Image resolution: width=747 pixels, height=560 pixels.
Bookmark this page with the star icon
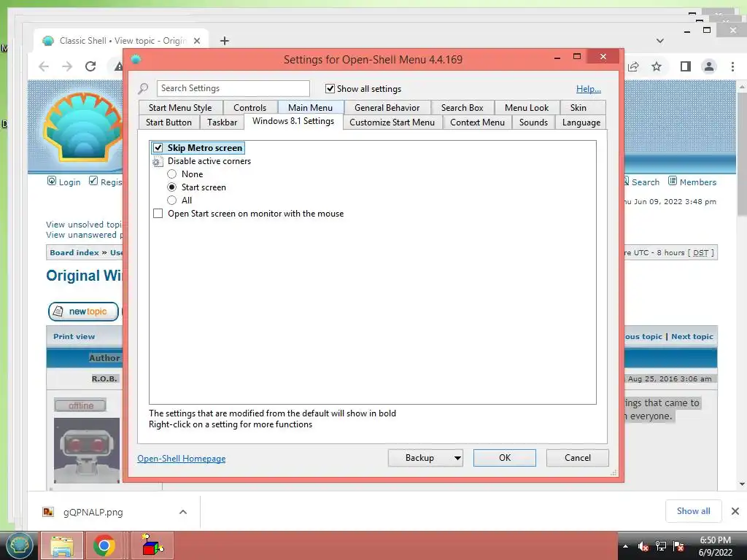(657, 66)
